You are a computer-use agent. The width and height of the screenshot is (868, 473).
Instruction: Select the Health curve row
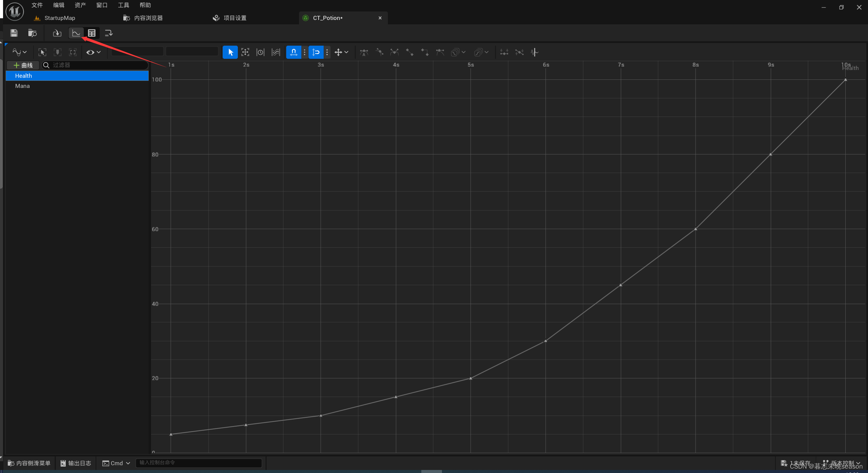pos(77,76)
